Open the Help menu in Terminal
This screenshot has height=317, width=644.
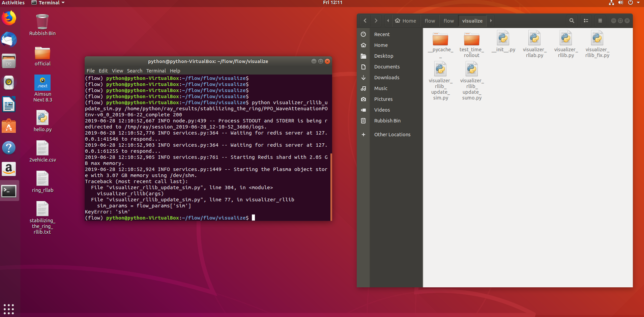point(175,71)
